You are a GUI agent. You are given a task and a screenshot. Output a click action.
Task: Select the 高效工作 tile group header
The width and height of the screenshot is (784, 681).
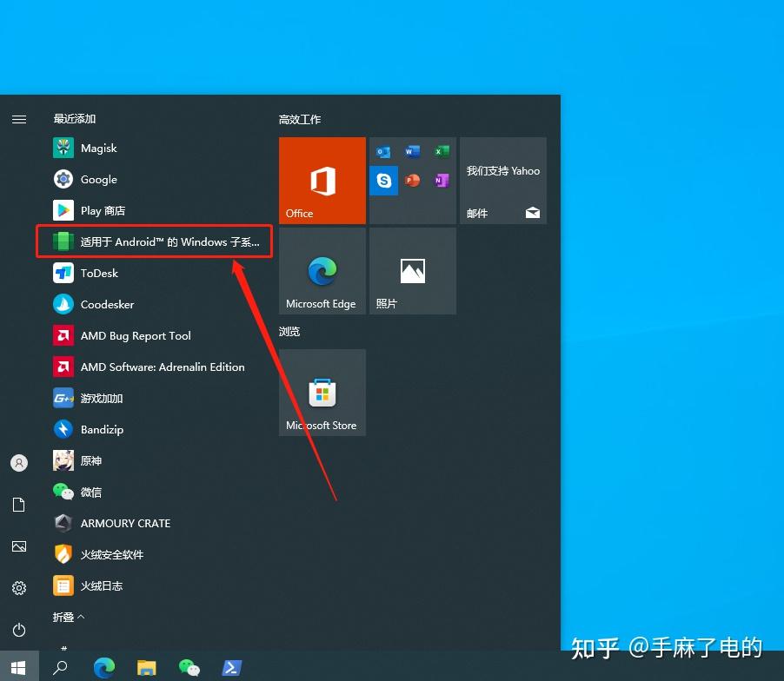[x=300, y=119]
